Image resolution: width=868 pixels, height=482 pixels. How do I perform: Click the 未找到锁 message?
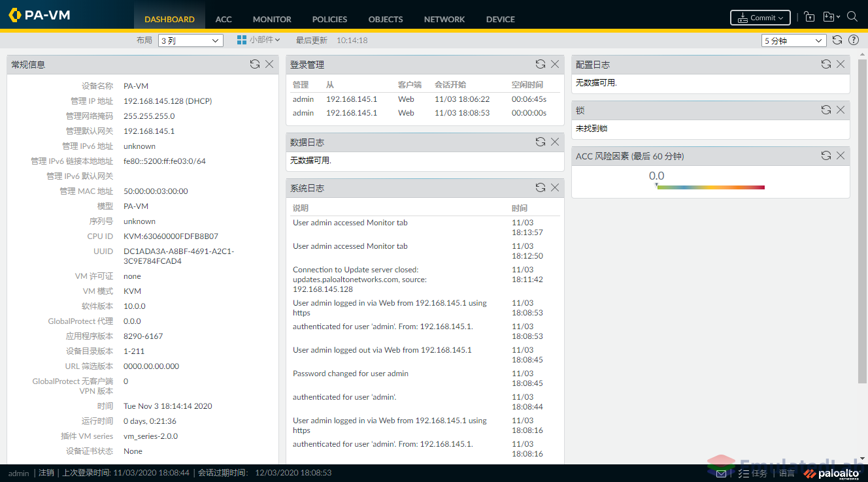592,129
